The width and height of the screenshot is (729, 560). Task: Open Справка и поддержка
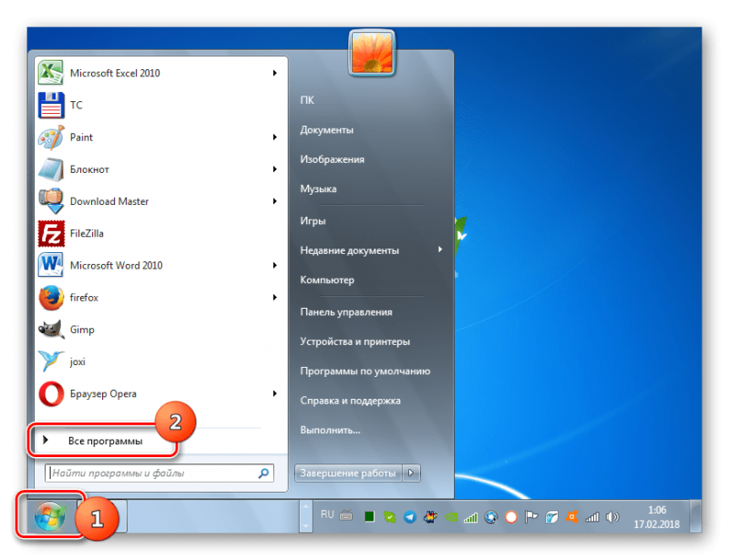(351, 401)
